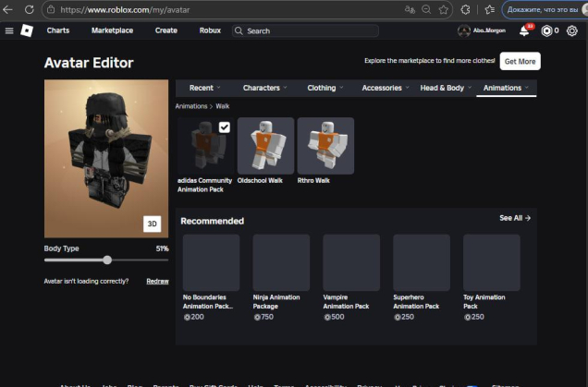Open the Robux balance icon
Viewport: 588px width, 387px height.
coord(547,30)
